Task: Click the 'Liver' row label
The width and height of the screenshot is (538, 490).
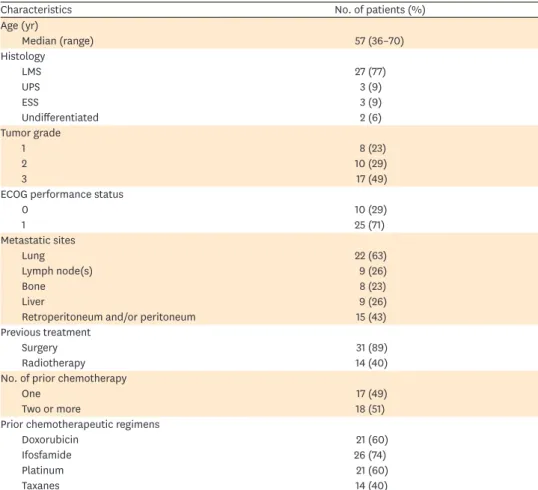Action: click(x=33, y=302)
